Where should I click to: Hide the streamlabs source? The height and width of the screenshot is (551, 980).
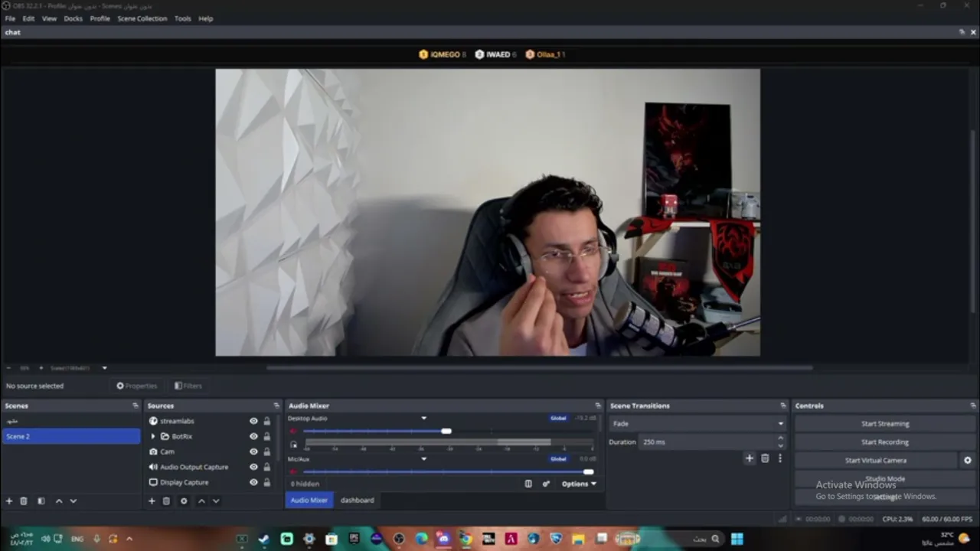click(253, 421)
